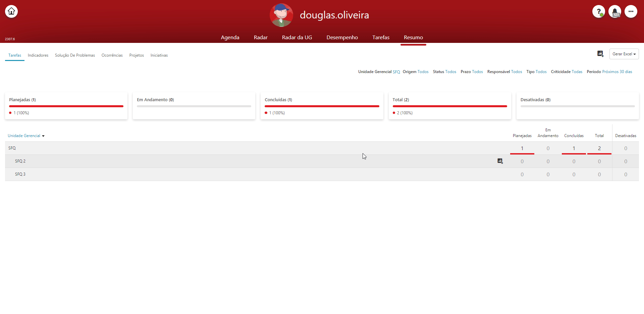Screen dimensions: 644x314
Task: Change the Responsável Todos filter
Action: [x=517, y=72]
